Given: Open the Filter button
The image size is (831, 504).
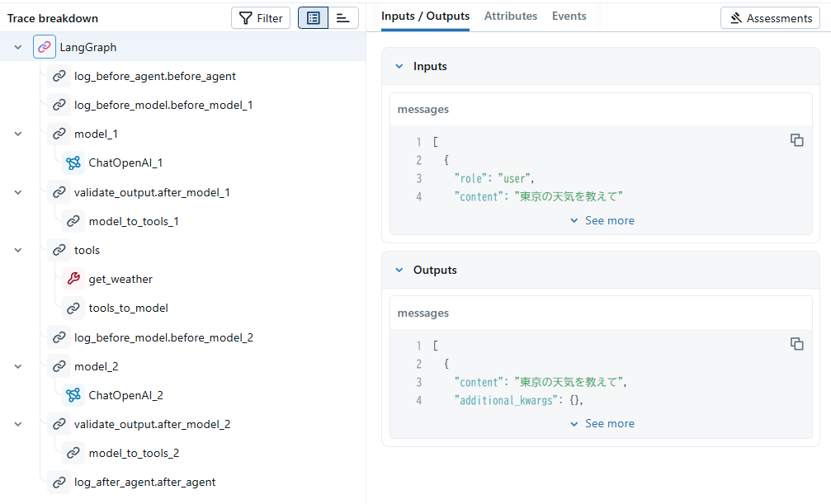Looking at the screenshot, I should 261,18.
